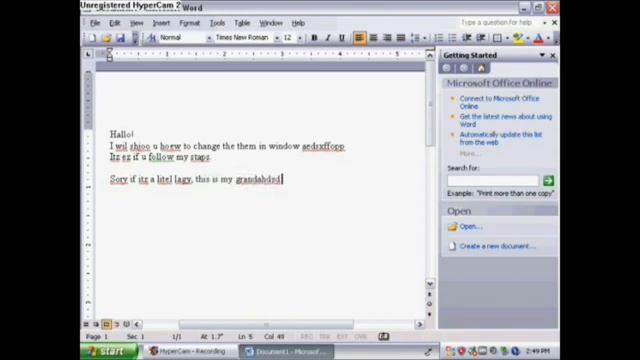Select Center alignment
The width and height of the screenshot is (640, 360).
(373, 38)
